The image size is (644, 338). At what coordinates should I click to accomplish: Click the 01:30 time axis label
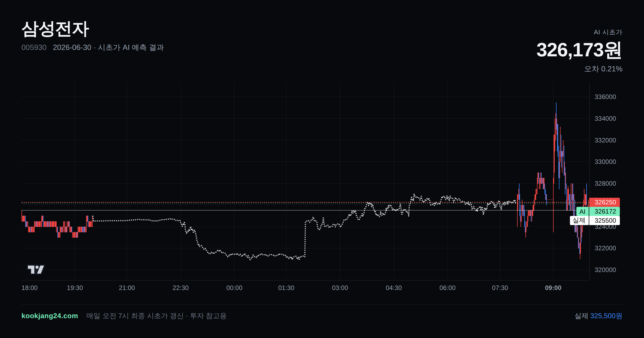pos(286,288)
